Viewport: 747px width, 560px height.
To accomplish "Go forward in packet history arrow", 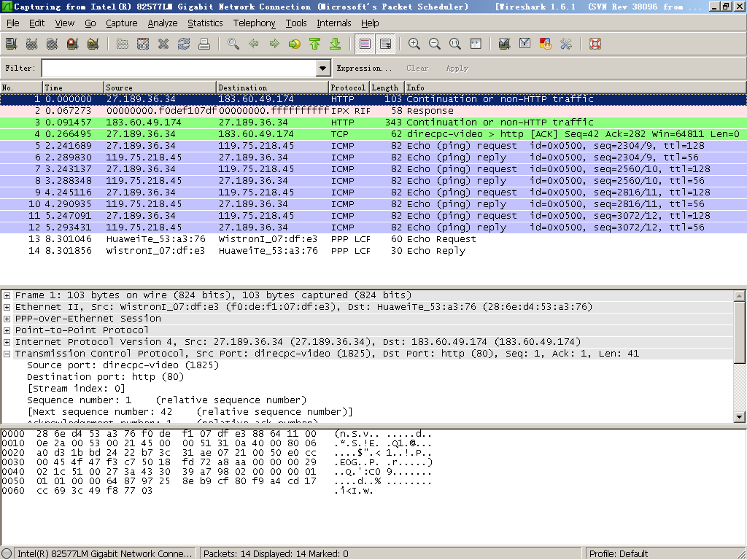I will click(x=274, y=44).
